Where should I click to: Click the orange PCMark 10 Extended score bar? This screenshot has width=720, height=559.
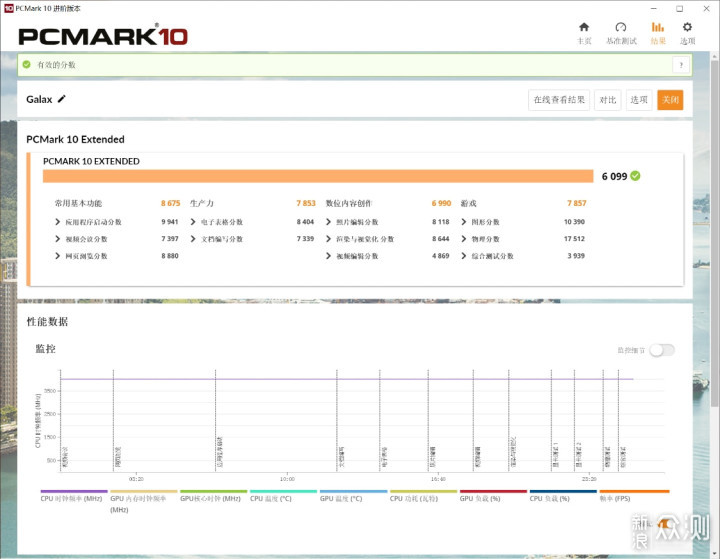pyautogui.click(x=318, y=176)
